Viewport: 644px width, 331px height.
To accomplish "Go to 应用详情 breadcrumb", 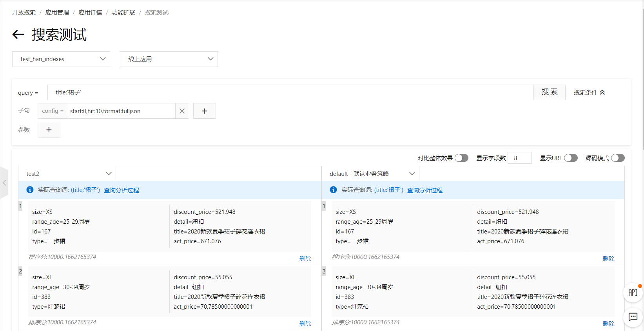I will 90,13.
